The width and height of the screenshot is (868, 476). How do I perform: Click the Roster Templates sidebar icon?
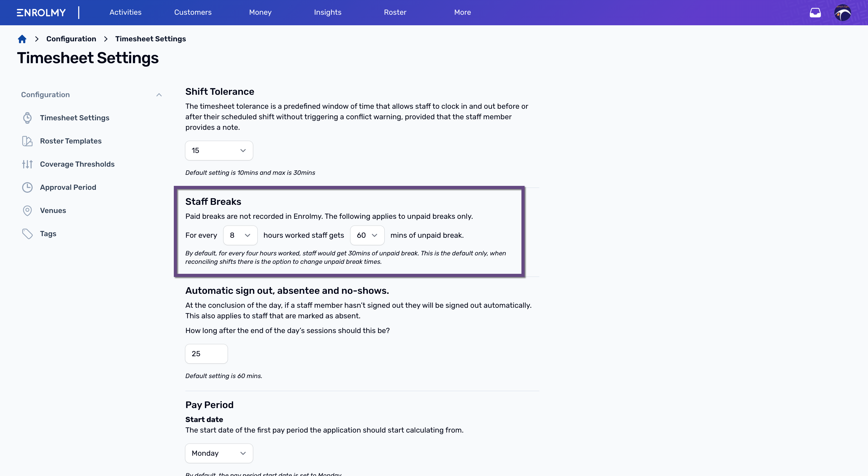(27, 141)
